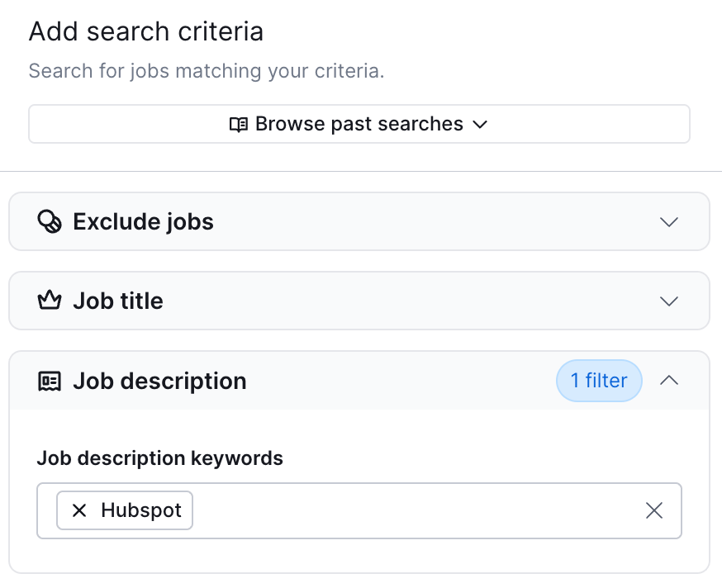Screen dimensions: 722x588
Task: Click the crown icon next to Job title
Action: tap(50, 301)
